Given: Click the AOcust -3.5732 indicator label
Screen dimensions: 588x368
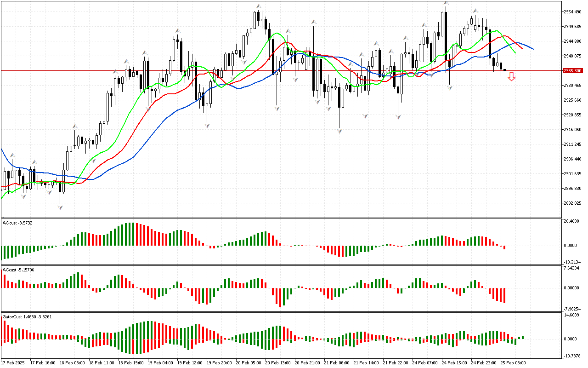Looking at the screenshot, I should (x=17, y=223).
